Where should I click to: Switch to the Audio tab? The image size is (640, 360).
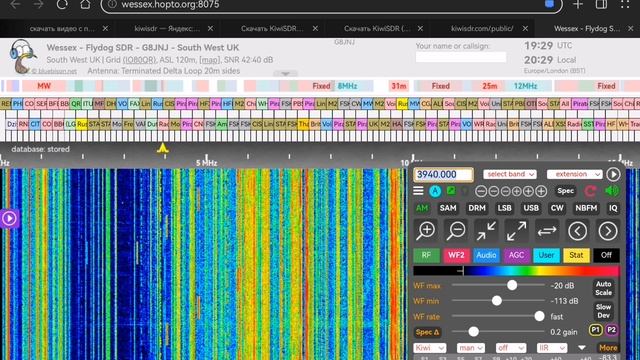(486, 255)
